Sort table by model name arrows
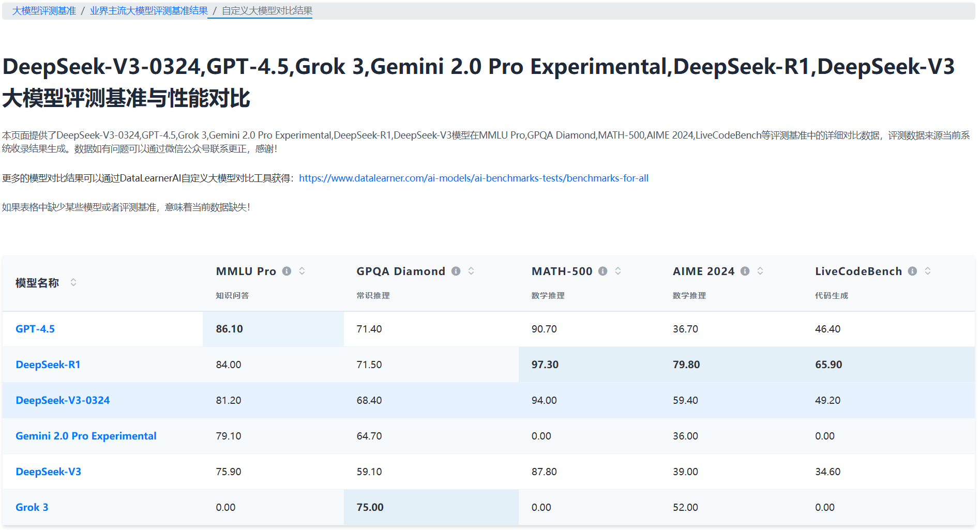Image resolution: width=980 pixels, height=530 pixels. [x=73, y=282]
